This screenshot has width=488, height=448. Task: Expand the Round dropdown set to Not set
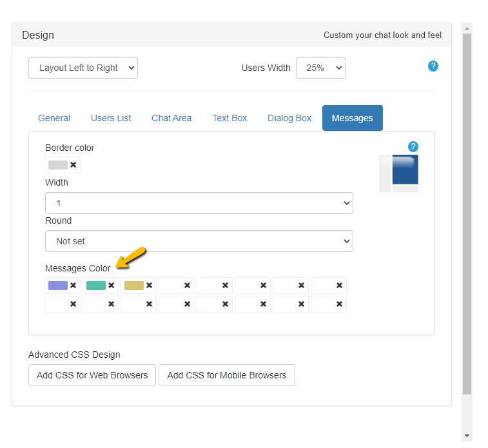(x=199, y=241)
